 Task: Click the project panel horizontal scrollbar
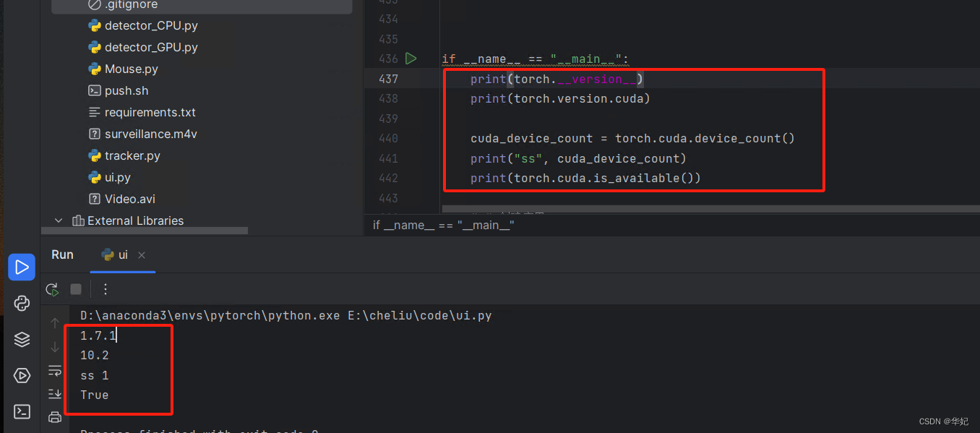pyautogui.click(x=145, y=230)
